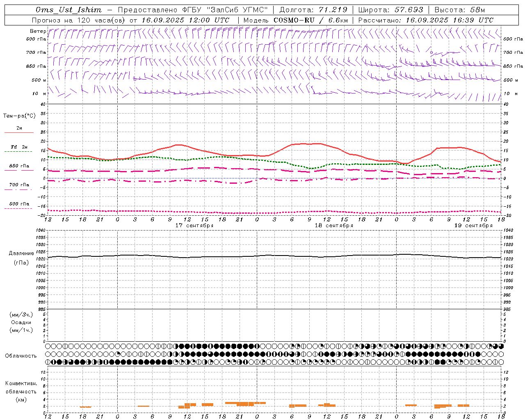Click the Осадки panel label
525x420 pixels.
[x=21, y=322]
